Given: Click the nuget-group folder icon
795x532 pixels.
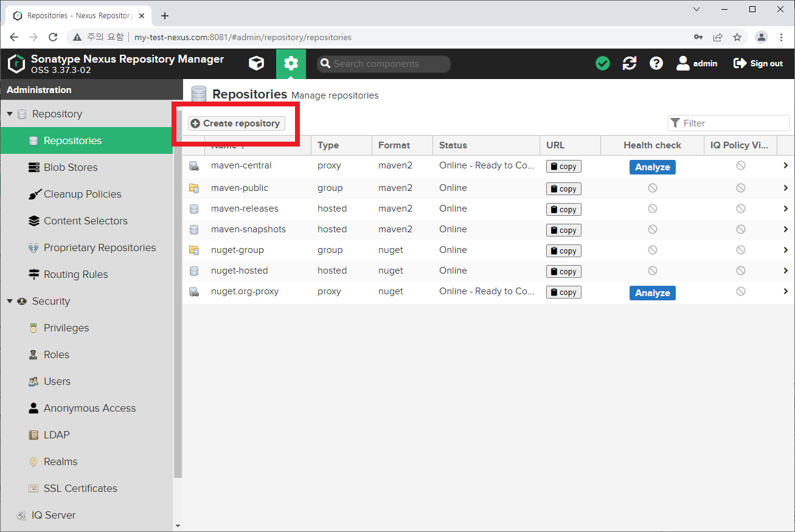Looking at the screenshot, I should (194, 250).
